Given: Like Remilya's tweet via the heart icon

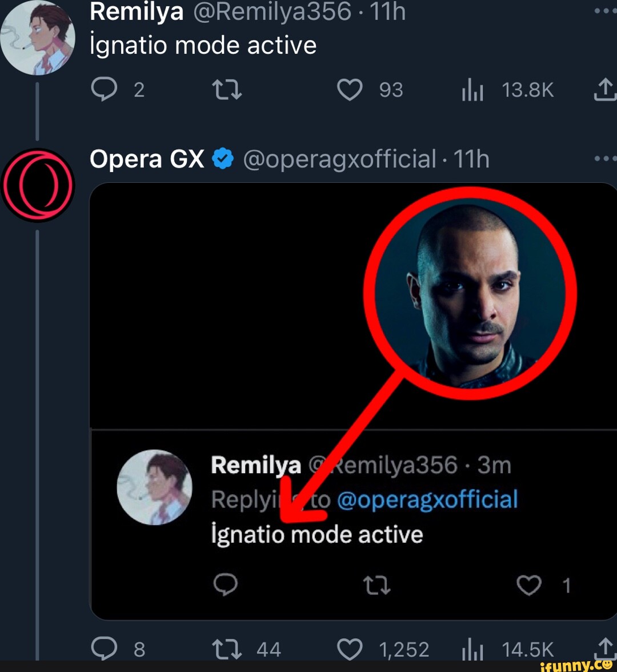Looking at the screenshot, I should (350, 90).
